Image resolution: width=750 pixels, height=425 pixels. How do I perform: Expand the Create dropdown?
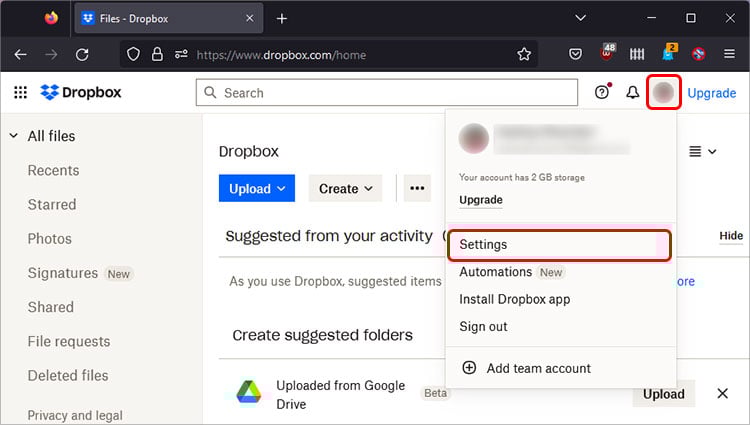(x=345, y=188)
